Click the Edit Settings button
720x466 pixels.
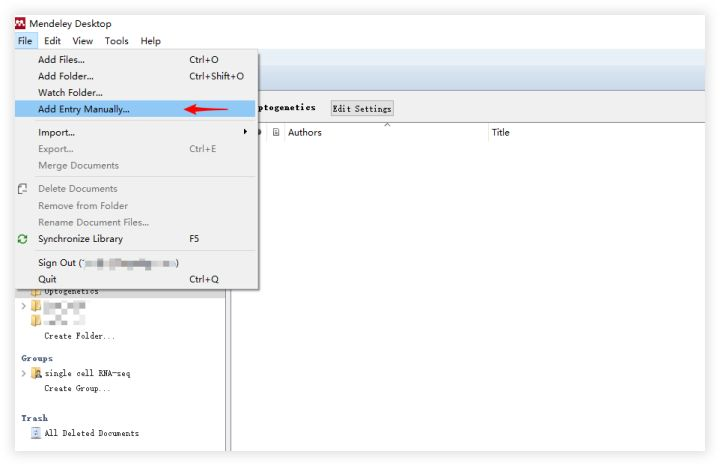tap(362, 108)
